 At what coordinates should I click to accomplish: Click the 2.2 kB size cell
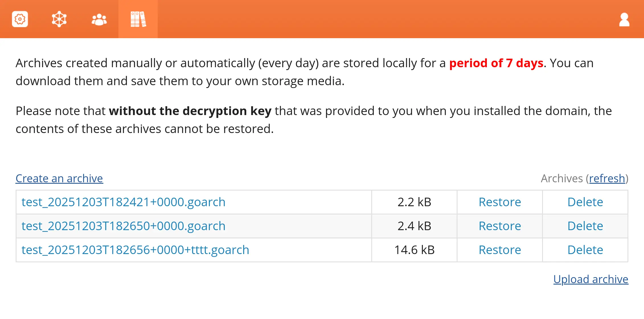[414, 202]
